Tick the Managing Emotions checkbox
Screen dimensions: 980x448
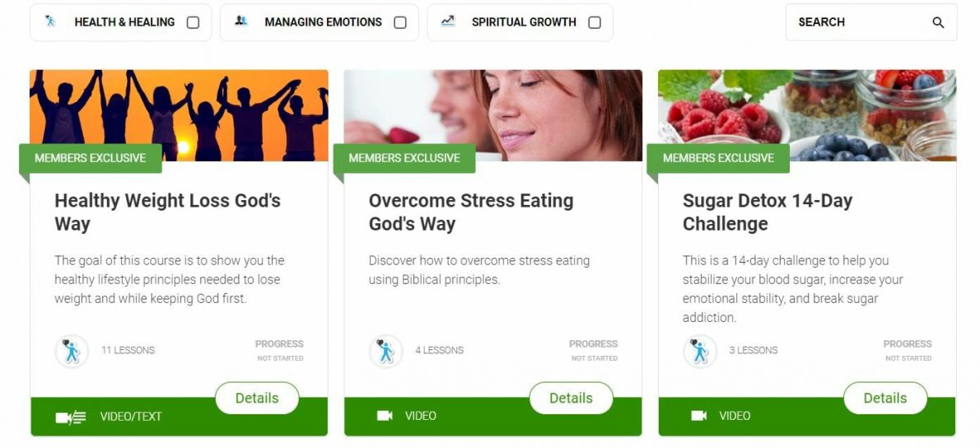[x=400, y=22]
